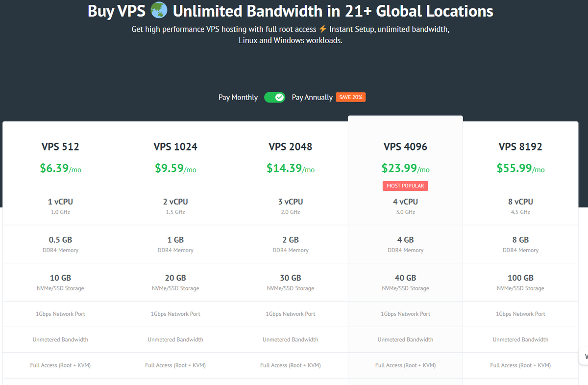Screen dimensions: 588x385
Task: Click 1Gbps Network Port in VPS 512 column
Action: coord(60,314)
